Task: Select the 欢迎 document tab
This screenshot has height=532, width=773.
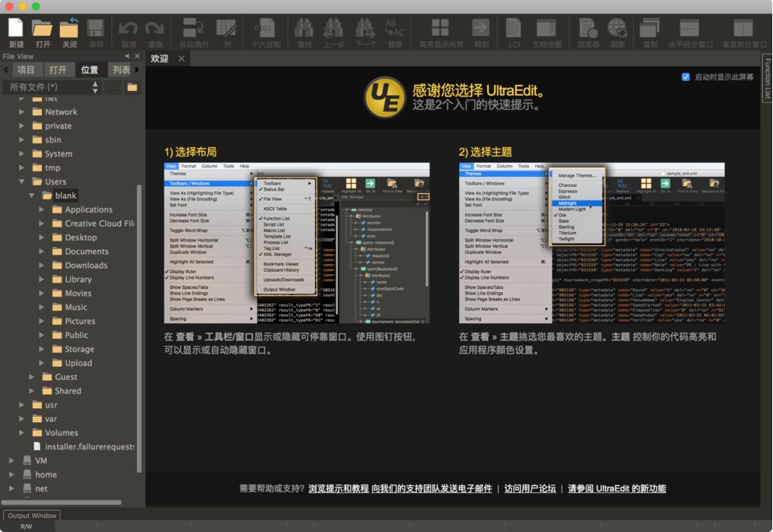Action: tap(159, 58)
